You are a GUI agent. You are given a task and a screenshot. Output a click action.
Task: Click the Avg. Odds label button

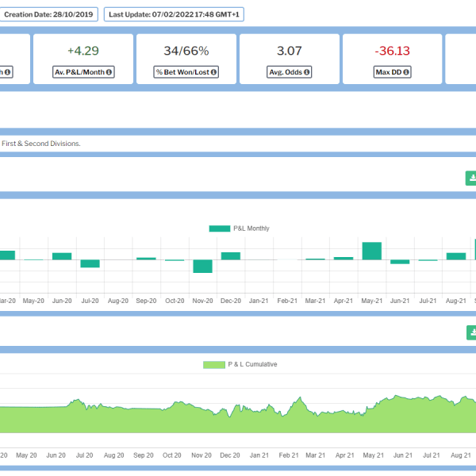pyautogui.click(x=290, y=72)
